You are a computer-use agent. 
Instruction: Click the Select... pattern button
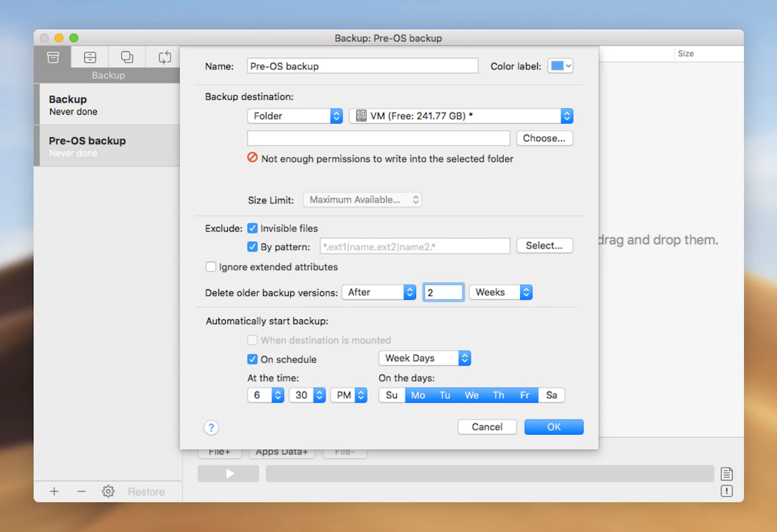pos(545,245)
